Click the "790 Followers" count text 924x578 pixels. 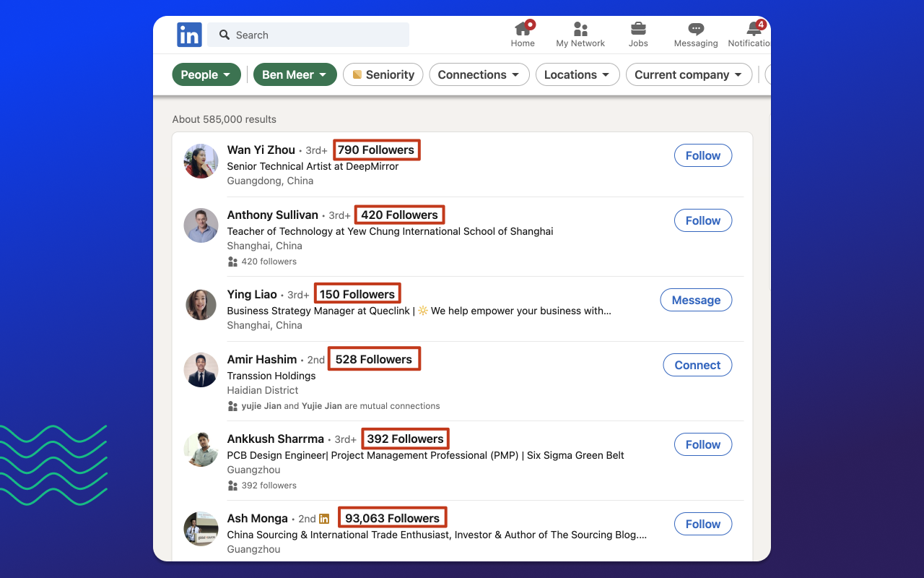point(376,150)
